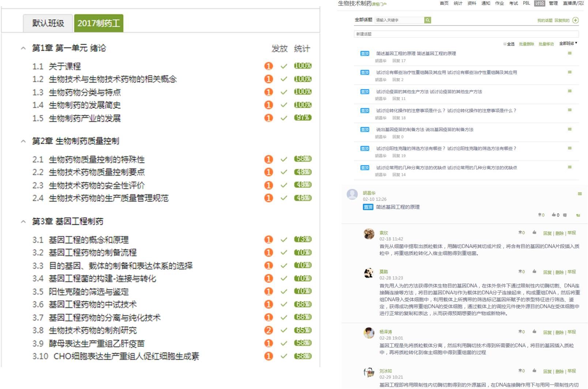Click the 97% progress badge for section 1.5
Screen dimensions: 588x389
[x=303, y=118]
